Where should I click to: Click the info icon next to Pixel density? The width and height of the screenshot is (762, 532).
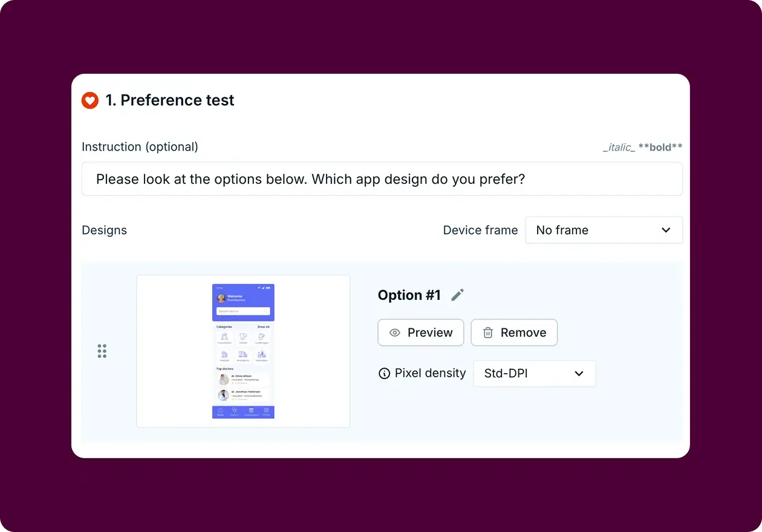point(385,374)
